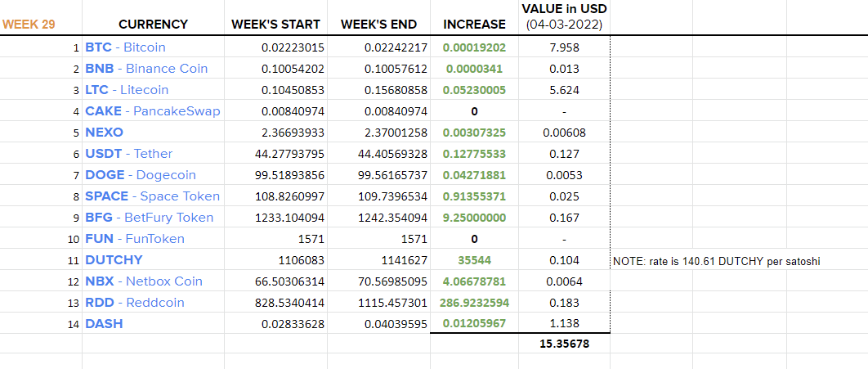Select NEXO week's start value 2.36693933
The height and width of the screenshot is (369, 868).
pos(293,133)
